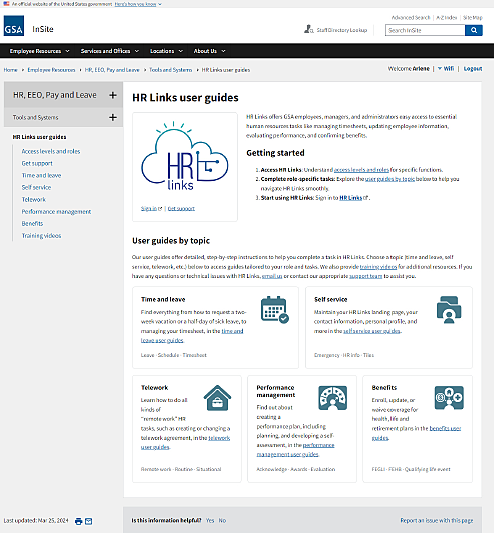Go to Tools and Systems breadcrumb
Screen dimensions: 494x533
171,70
